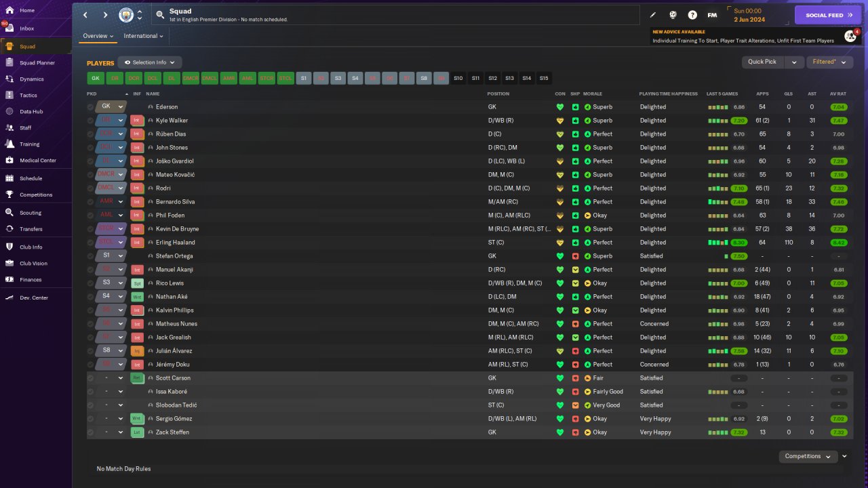The height and width of the screenshot is (488, 868).
Task: Toggle the picked circle for Kyle Walker
Action: point(90,121)
